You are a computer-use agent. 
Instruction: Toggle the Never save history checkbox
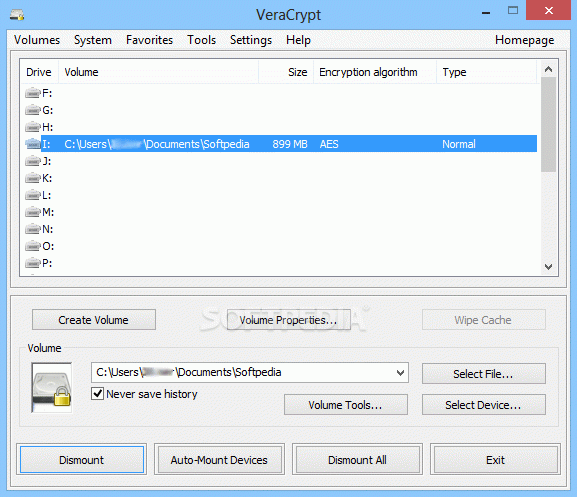tap(98, 394)
